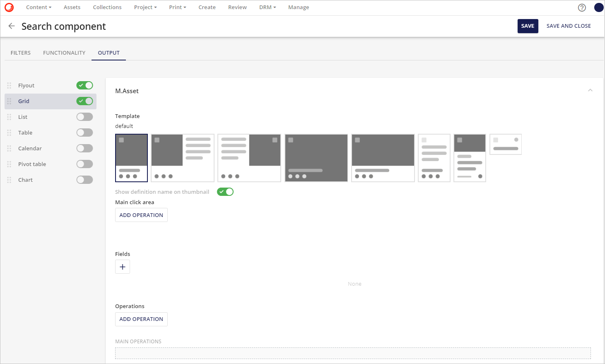Select the second template thumbnail
605x364 pixels.
pos(182,158)
